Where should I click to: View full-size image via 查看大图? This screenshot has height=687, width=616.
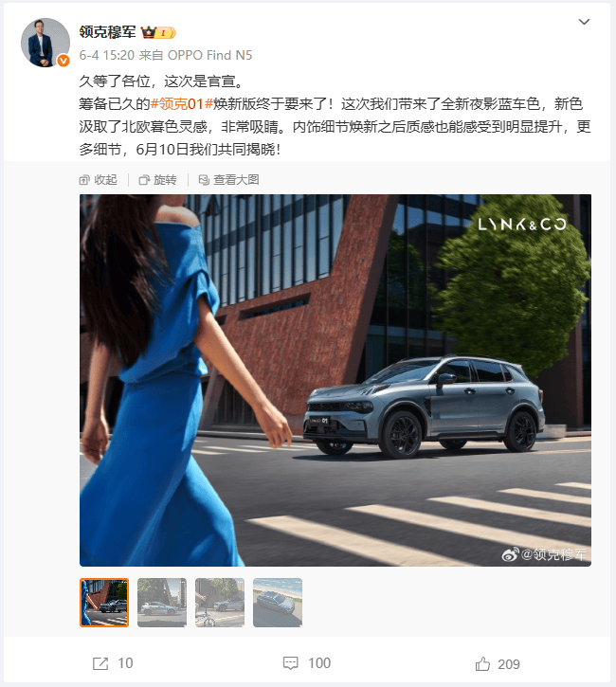point(228,180)
